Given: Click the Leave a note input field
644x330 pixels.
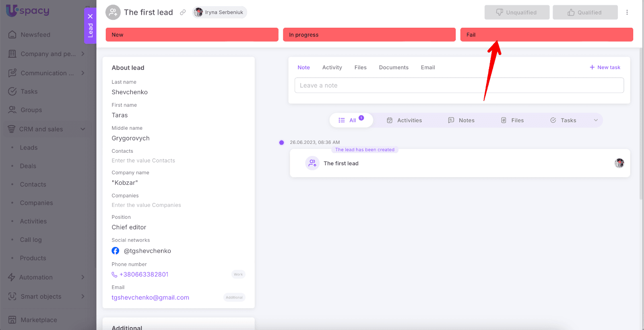Looking at the screenshot, I should click(x=459, y=85).
